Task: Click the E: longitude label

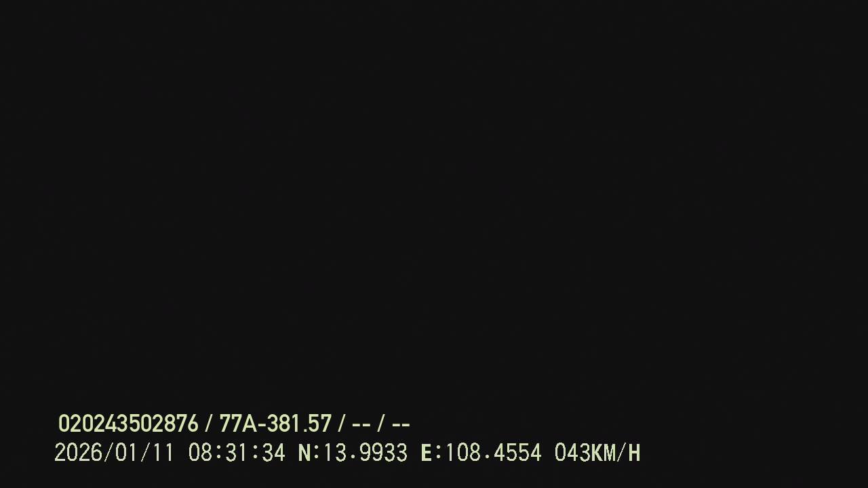Action: coord(431,453)
